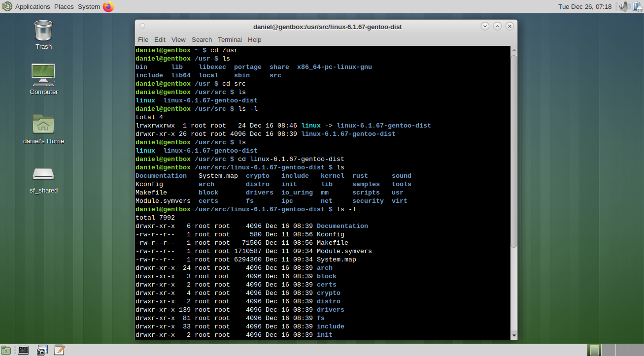The image size is (644, 356).
Task: Click 'Documentation' in the long listing
Action: (x=342, y=226)
